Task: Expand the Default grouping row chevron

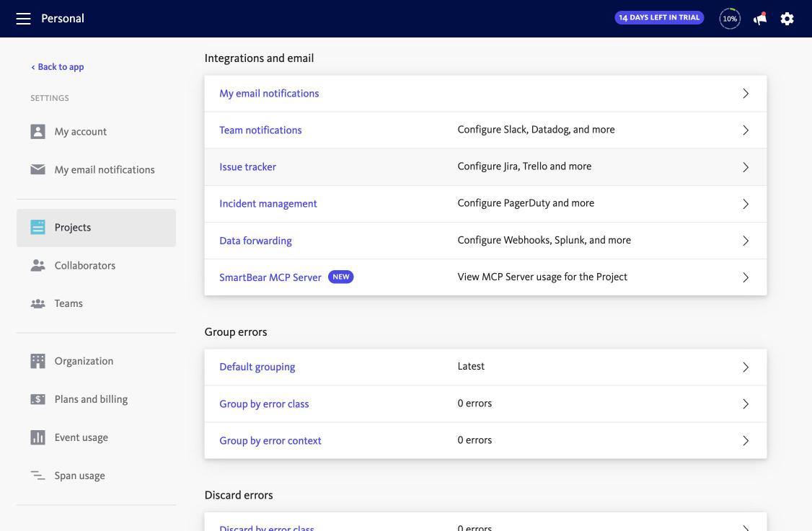Action: coord(746,367)
